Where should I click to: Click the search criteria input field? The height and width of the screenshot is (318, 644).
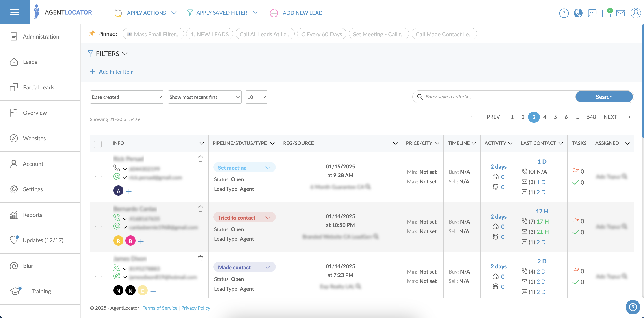pyautogui.click(x=497, y=97)
